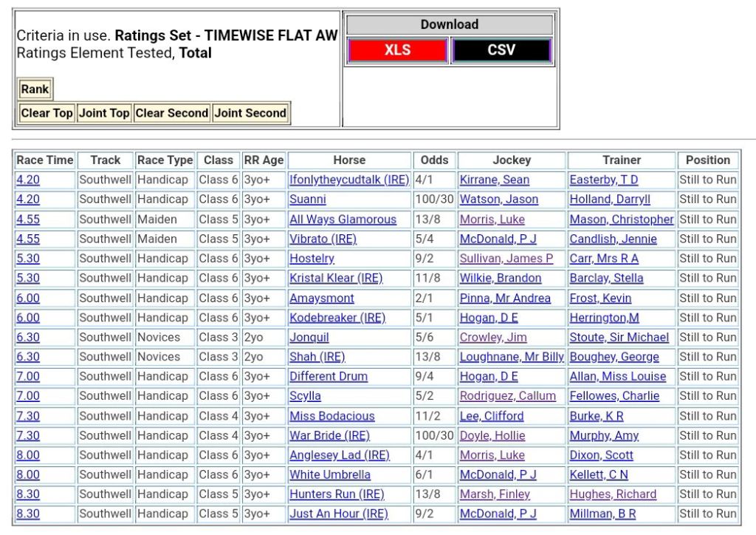Open trainer Hughes, Richard page
Image resolution: width=756 pixels, height=535 pixels.
tap(612, 494)
